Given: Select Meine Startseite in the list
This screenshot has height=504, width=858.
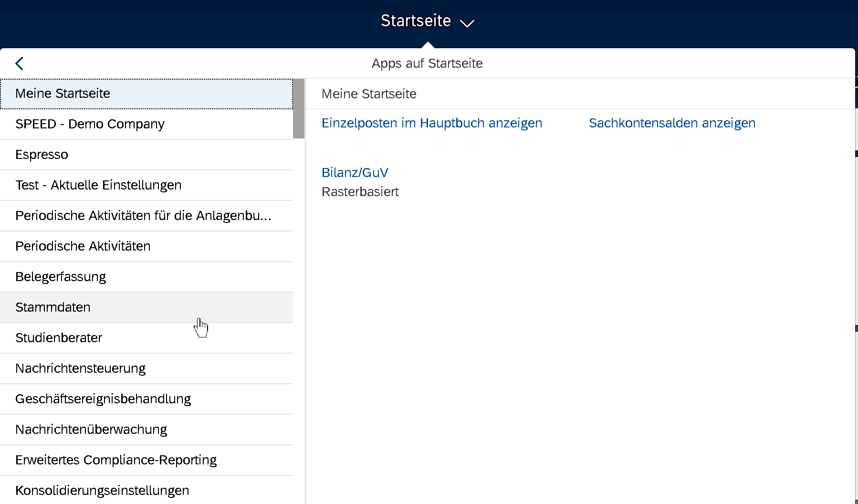Looking at the screenshot, I should point(146,94).
